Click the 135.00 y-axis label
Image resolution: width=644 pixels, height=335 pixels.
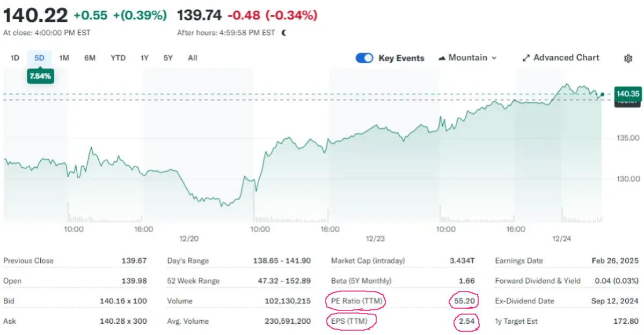pos(628,138)
